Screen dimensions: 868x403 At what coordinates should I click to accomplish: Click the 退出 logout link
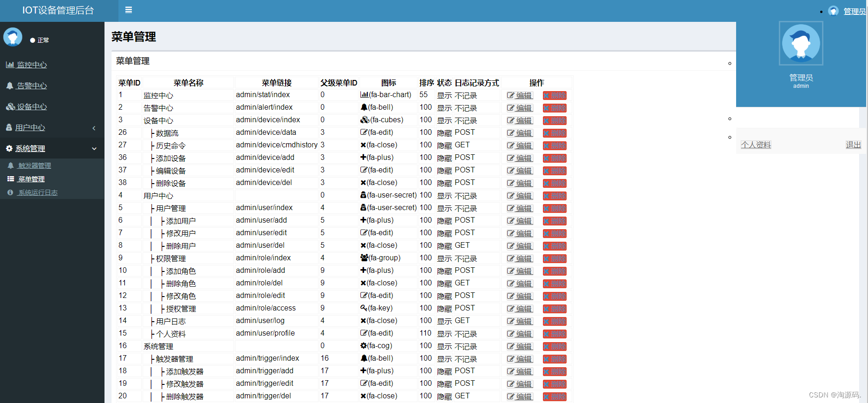point(853,145)
